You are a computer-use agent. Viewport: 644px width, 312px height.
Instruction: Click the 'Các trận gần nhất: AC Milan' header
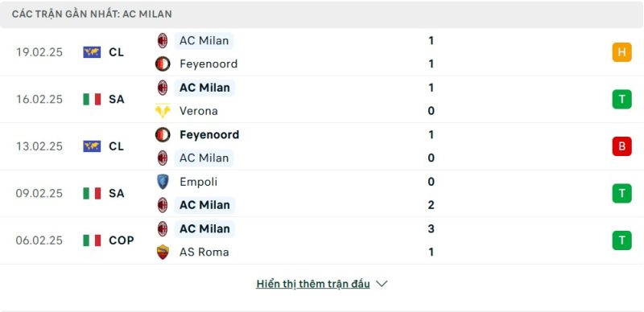tap(92, 14)
